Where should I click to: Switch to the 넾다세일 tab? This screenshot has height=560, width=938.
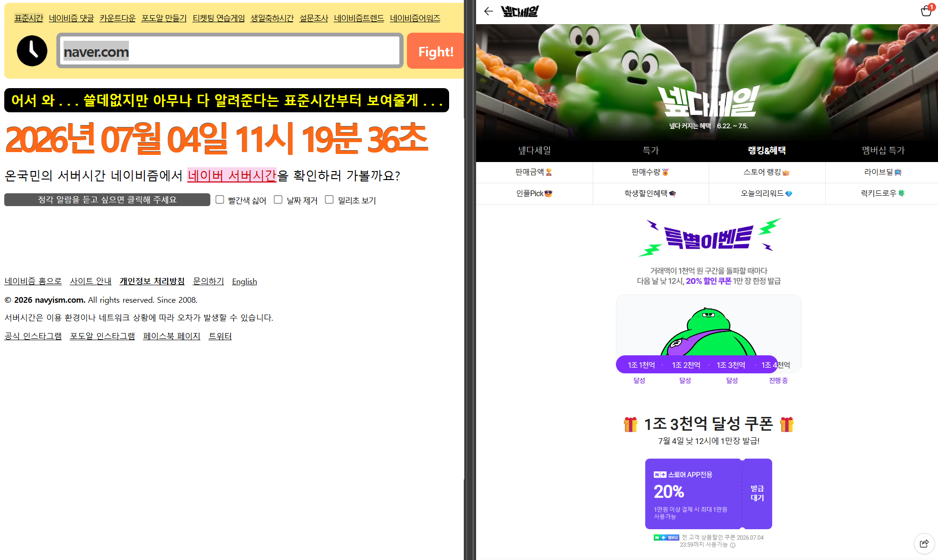pos(534,150)
